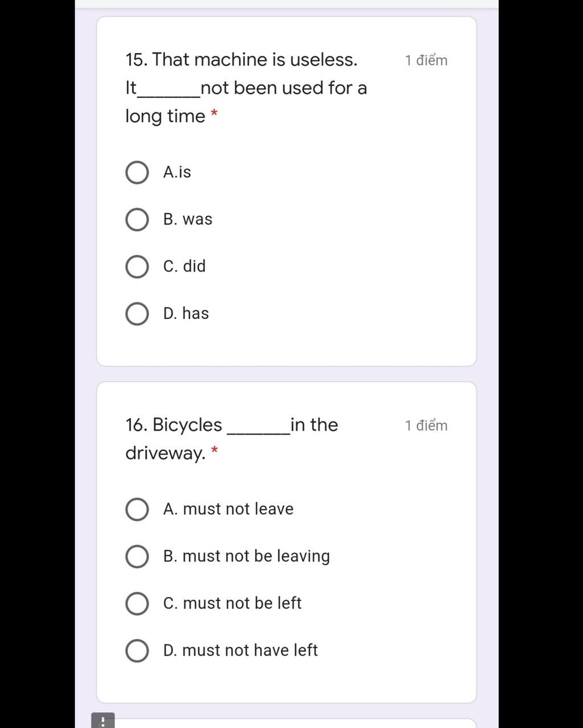The image size is (583, 728).
Task: Pick 'C. must not be left'
Action: 137,604
